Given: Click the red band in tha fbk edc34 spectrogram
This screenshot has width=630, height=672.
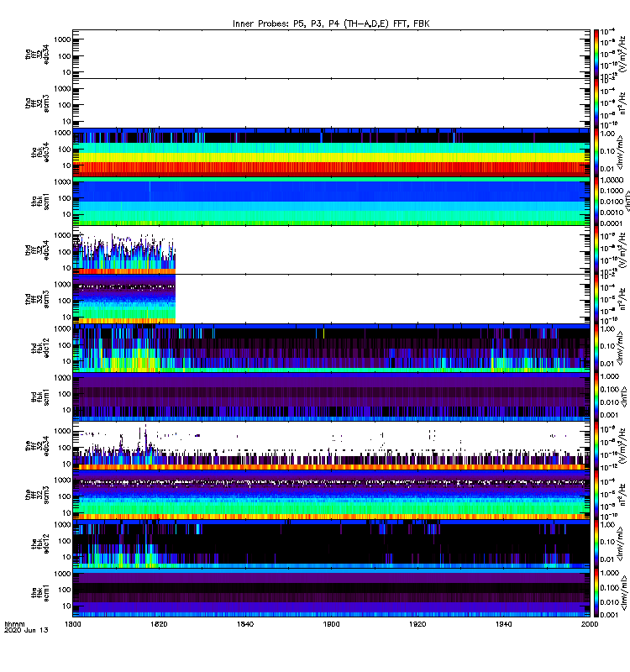Looking at the screenshot, I should pyautogui.click(x=331, y=169).
